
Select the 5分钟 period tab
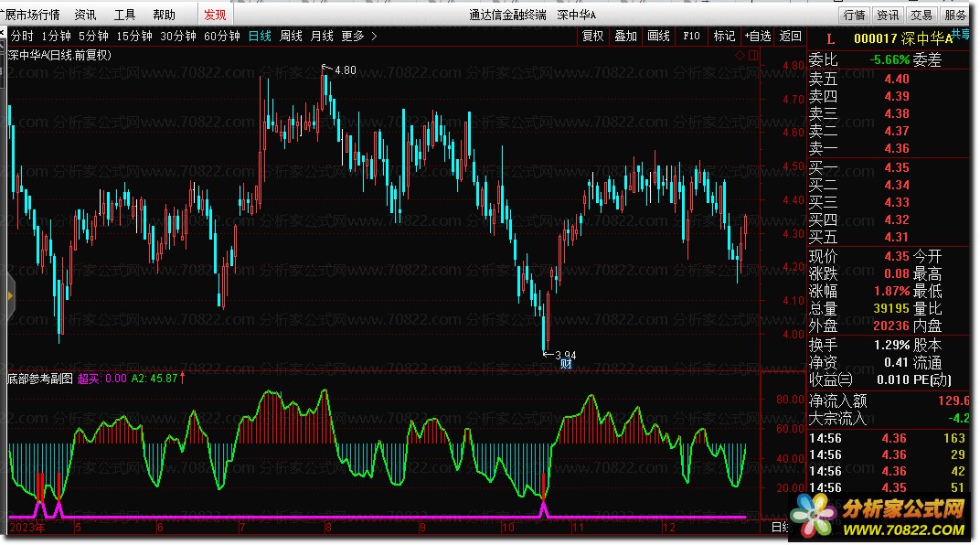pos(93,37)
